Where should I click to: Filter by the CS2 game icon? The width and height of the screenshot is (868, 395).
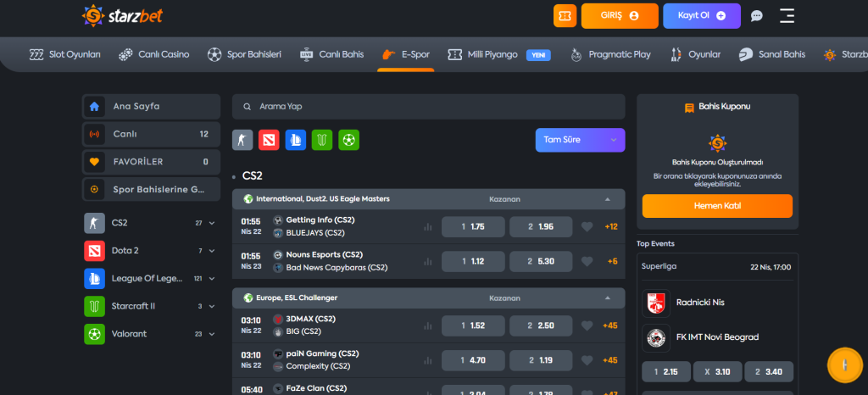(x=242, y=139)
